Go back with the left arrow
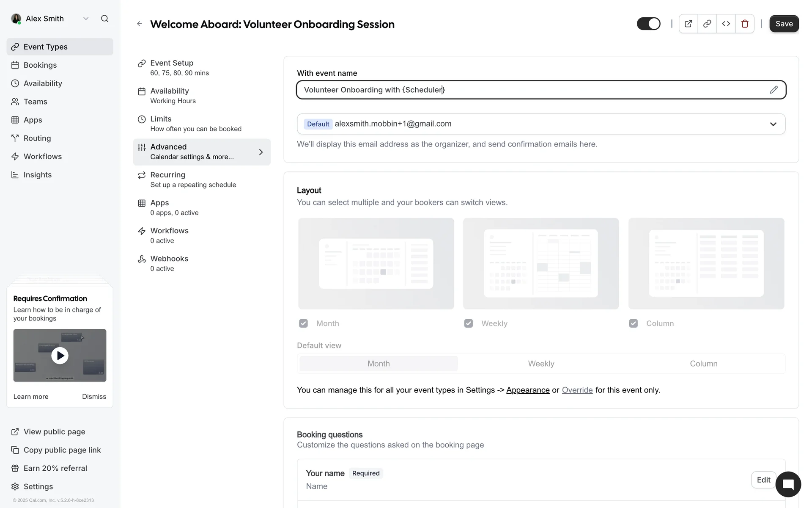The width and height of the screenshot is (812, 508). click(140, 24)
